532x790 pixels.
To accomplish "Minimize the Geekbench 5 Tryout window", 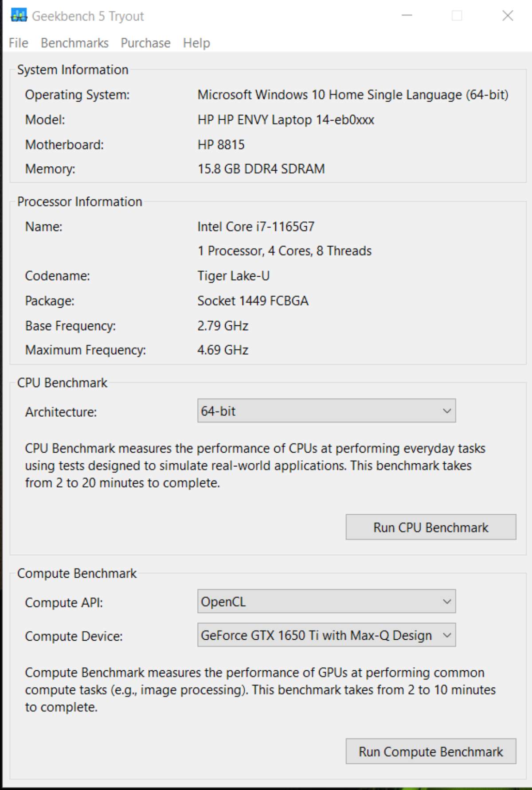I will 407,16.
